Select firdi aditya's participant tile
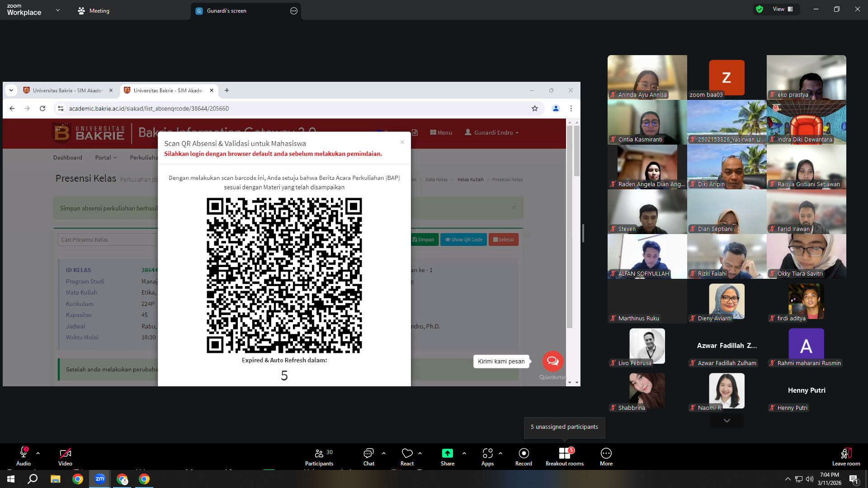Image resolution: width=868 pixels, height=488 pixels. pos(807,301)
